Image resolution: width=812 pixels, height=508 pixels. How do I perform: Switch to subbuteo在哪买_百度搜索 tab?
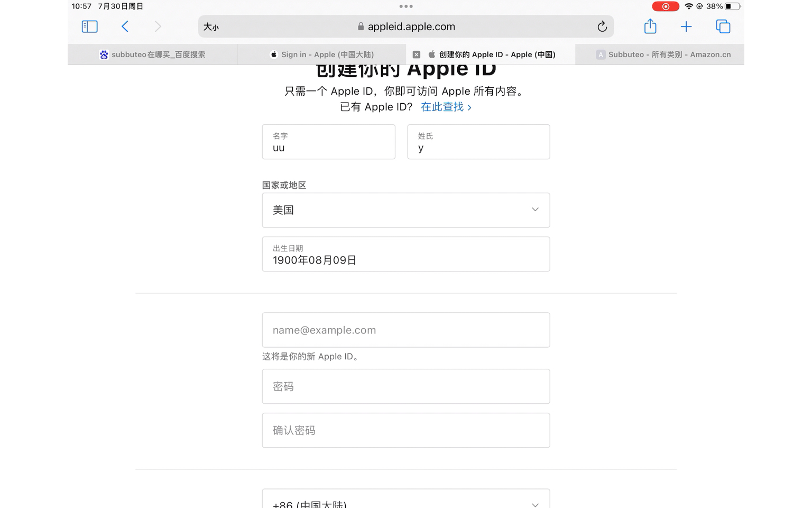coord(152,55)
